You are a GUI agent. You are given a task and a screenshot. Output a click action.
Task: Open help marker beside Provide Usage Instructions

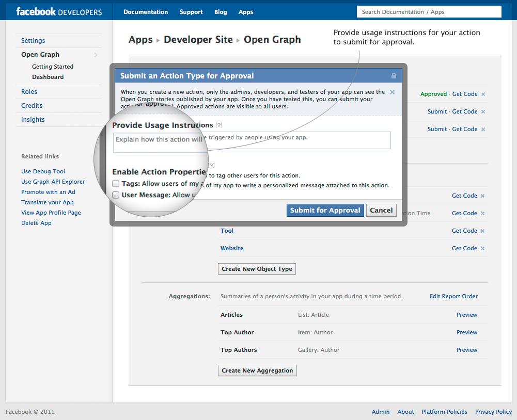219,125
